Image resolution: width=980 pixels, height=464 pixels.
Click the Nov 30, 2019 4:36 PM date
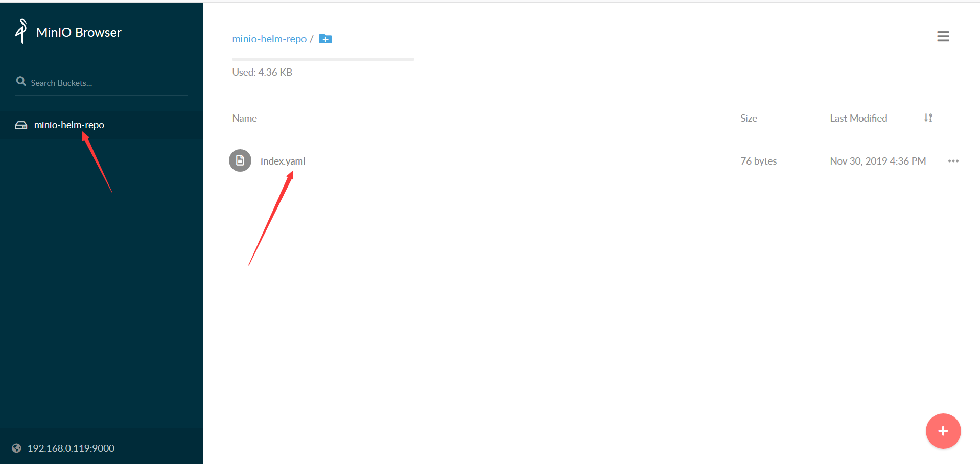click(x=878, y=161)
